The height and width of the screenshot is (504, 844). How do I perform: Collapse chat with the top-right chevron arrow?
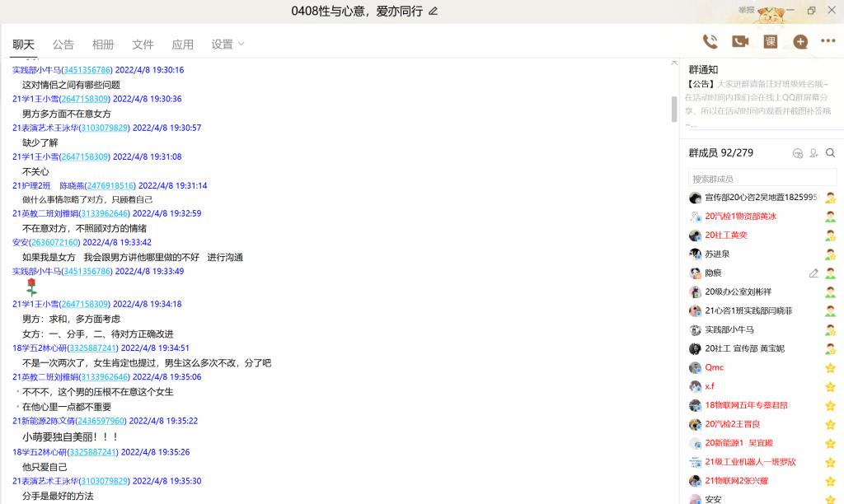(673, 63)
